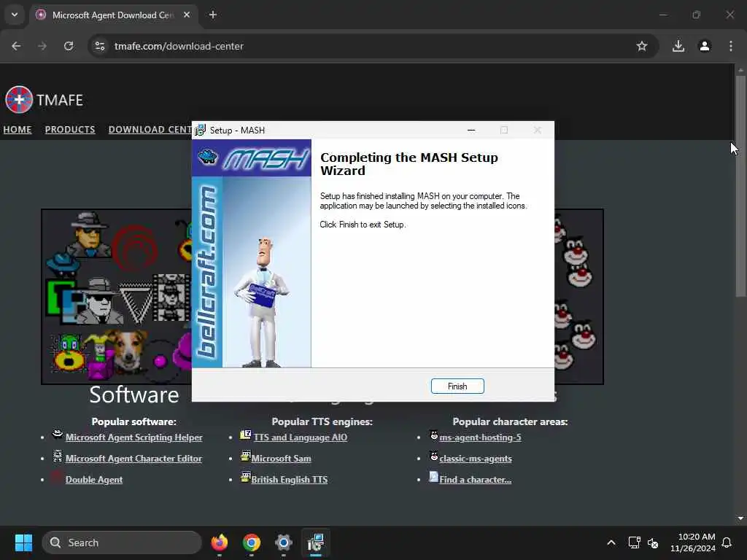Click Finish in the MASH Setup wizard
747x560 pixels.
tap(457, 386)
